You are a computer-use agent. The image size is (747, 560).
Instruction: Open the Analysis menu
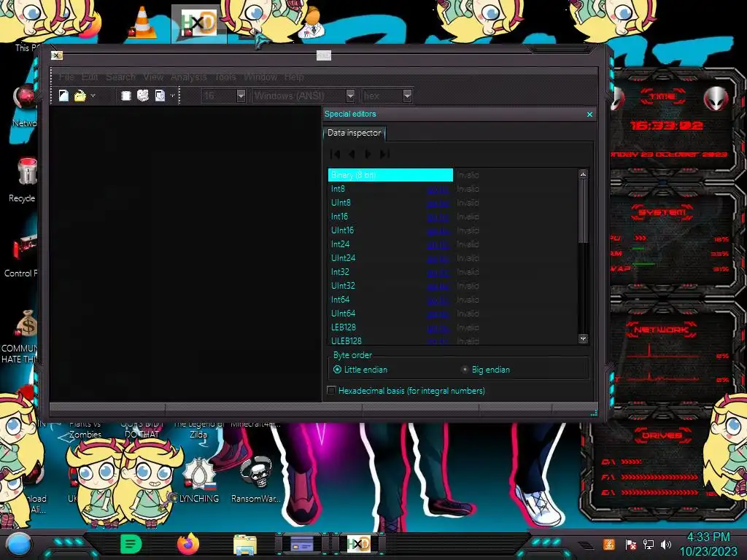tap(189, 77)
